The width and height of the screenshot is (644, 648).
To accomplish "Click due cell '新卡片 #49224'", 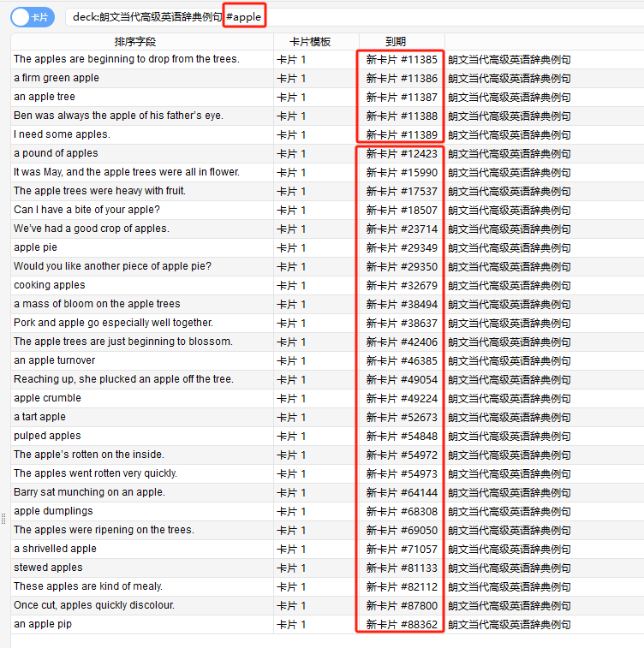I will coord(402,398).
